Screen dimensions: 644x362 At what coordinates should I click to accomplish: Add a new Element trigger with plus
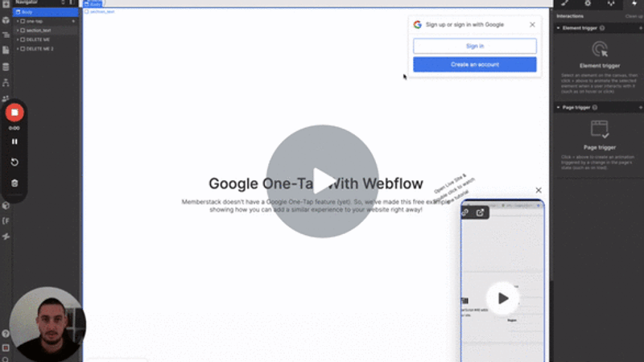click(641, 28)
